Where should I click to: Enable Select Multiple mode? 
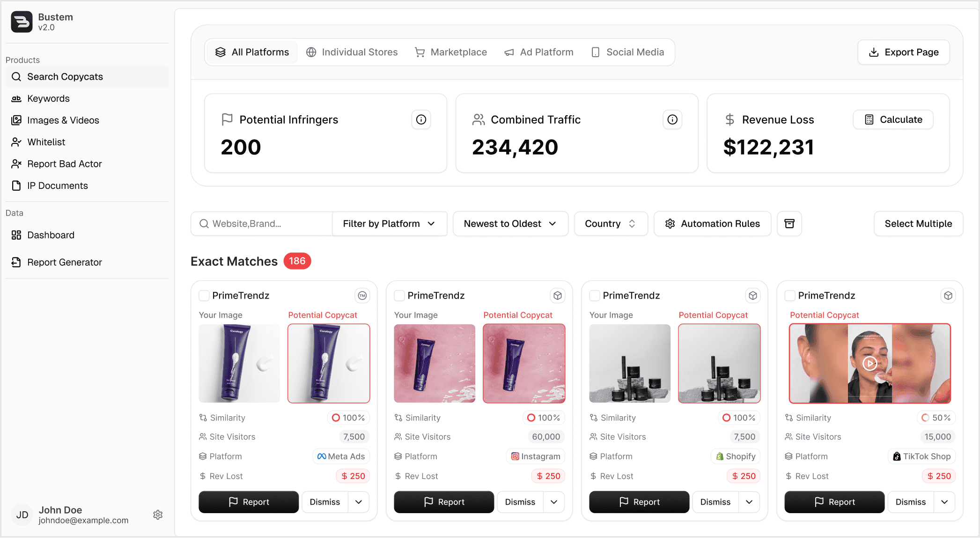[x=918, y=224]
